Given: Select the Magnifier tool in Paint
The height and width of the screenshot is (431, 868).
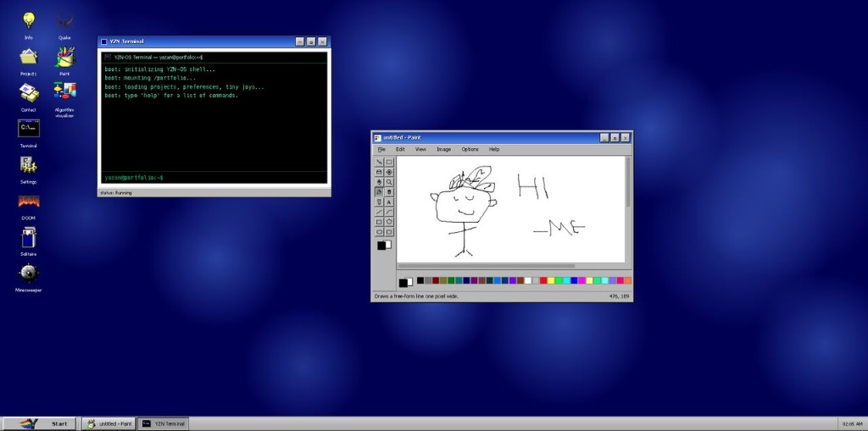Looking at the screenshot, I should [389, 182].
